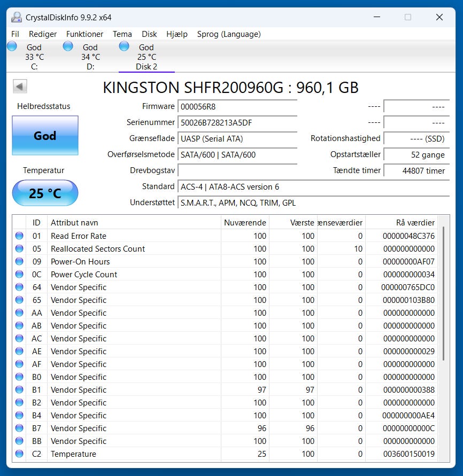Click the CrystalDiskInfo app icon in title bar

pos(17,17)
